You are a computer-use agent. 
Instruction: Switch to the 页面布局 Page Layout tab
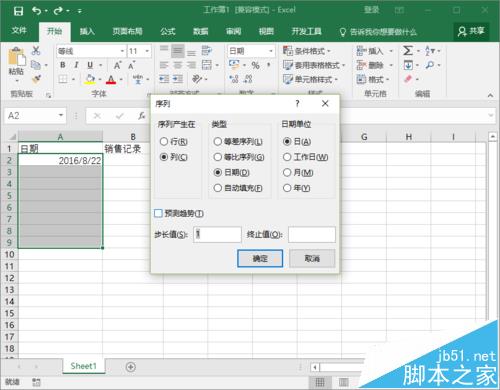127,31
